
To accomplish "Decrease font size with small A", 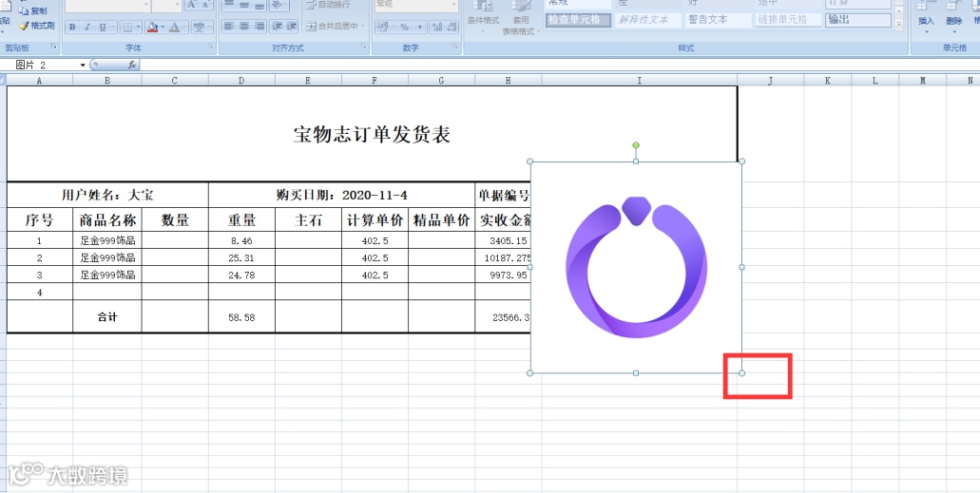I will (205, 5).
